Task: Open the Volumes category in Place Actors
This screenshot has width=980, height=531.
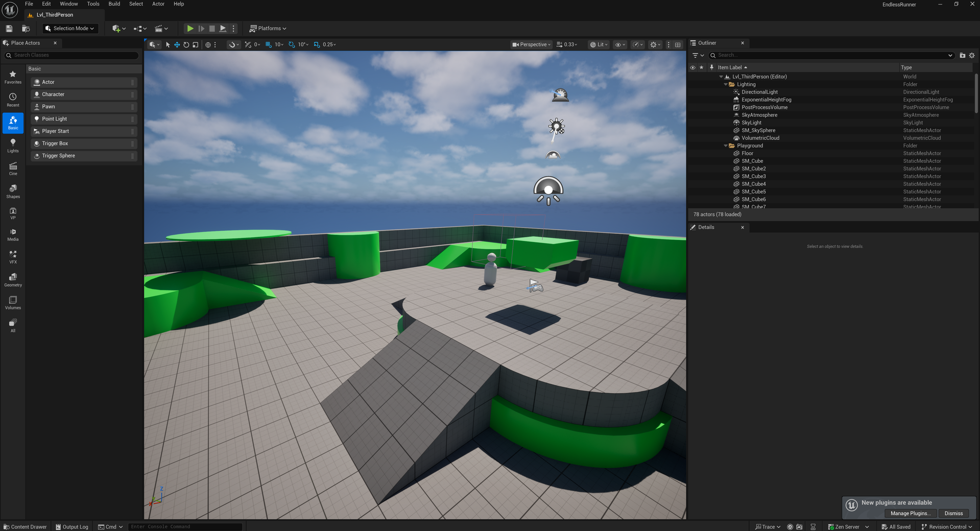Action: (x=13, y=303)
